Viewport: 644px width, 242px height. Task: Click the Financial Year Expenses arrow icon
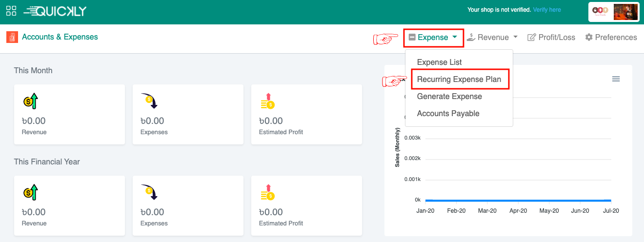(x=149, y=192)
